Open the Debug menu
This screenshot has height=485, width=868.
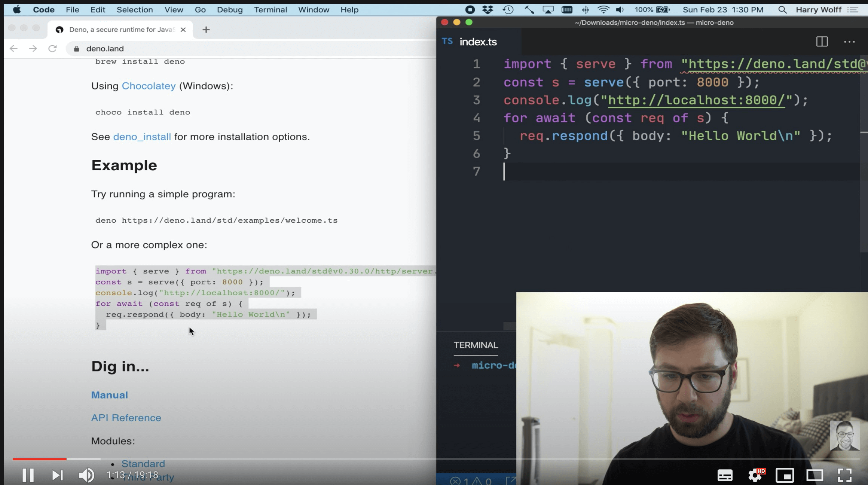[x=230, y=10]
